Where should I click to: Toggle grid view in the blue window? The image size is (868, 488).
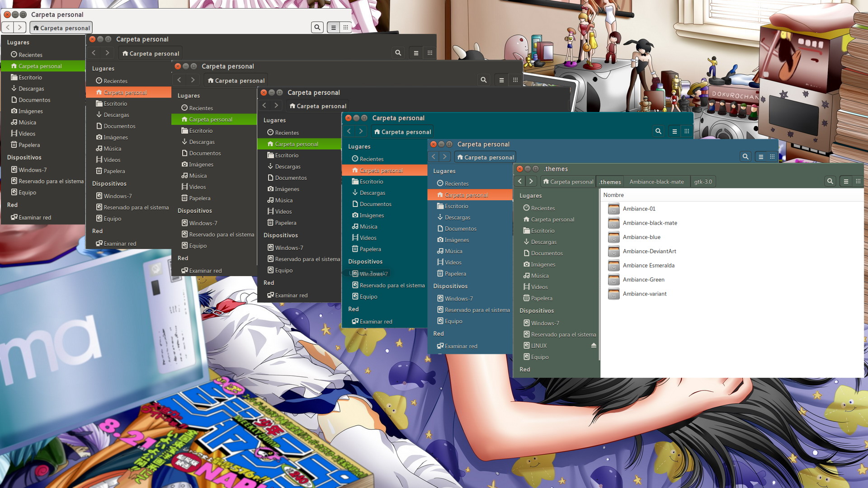pyautogui.click(x=772, y=157)
